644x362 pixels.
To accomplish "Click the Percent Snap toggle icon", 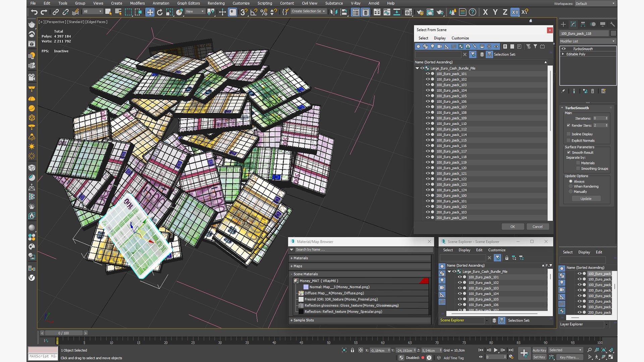I will (264, 12).
